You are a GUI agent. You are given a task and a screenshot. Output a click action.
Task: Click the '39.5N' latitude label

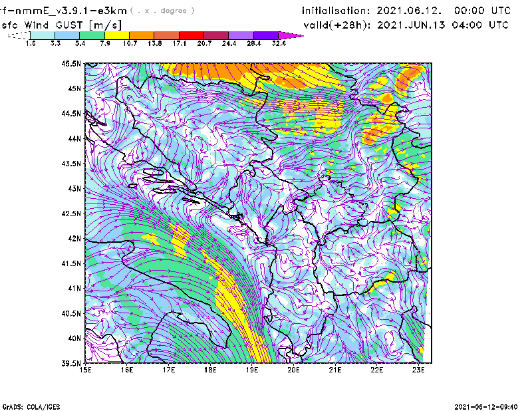pos(71,363)
